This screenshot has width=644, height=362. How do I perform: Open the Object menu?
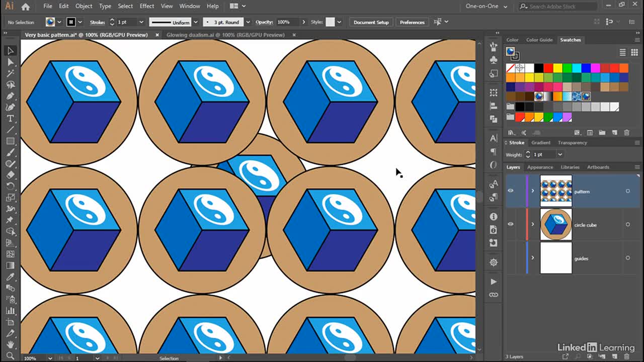84,6
